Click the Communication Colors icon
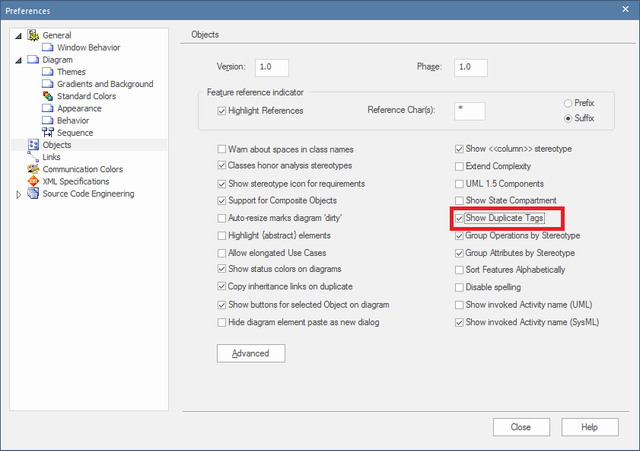Screen dimensions: 640x451 33,169
